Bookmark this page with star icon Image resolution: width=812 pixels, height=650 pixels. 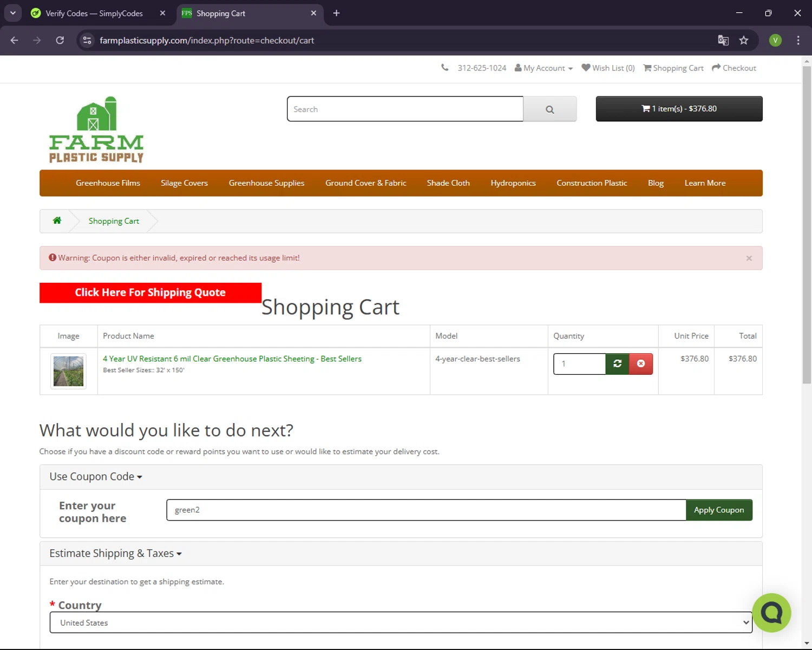(744, 40)
